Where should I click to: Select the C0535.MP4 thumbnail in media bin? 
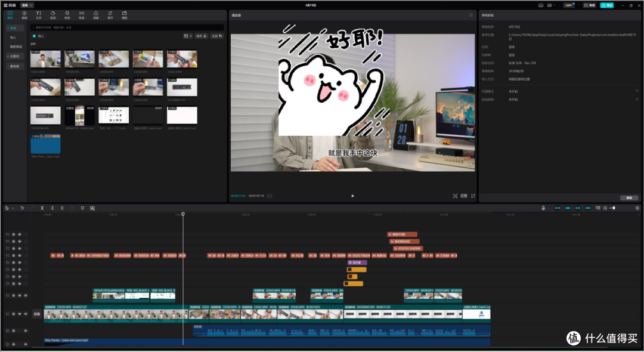pos(45,59)
